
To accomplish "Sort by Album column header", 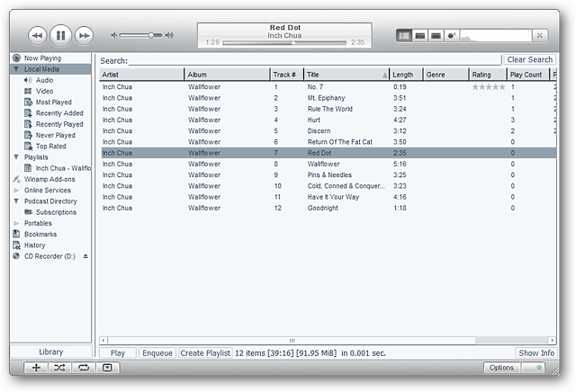I will [228, 75].
